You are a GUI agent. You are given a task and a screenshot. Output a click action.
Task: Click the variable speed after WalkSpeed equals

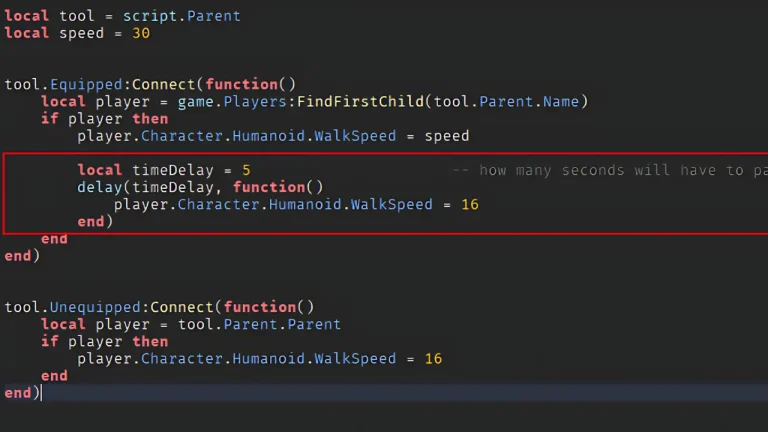coord(446,135)
